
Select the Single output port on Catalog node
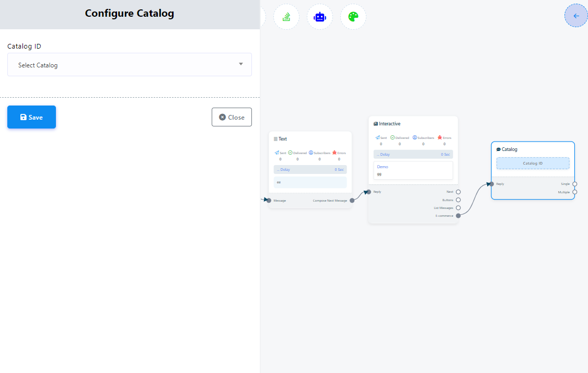click(574, 184)
